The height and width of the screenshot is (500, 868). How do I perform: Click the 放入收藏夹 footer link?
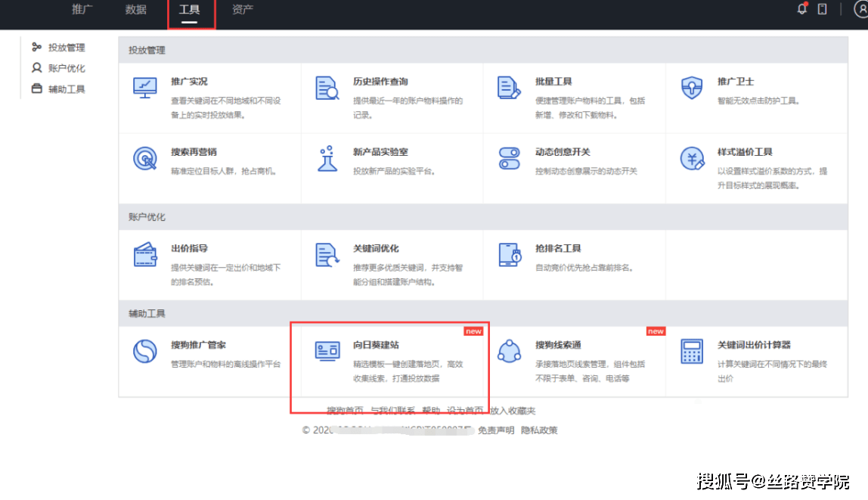[x=513, y=410]
